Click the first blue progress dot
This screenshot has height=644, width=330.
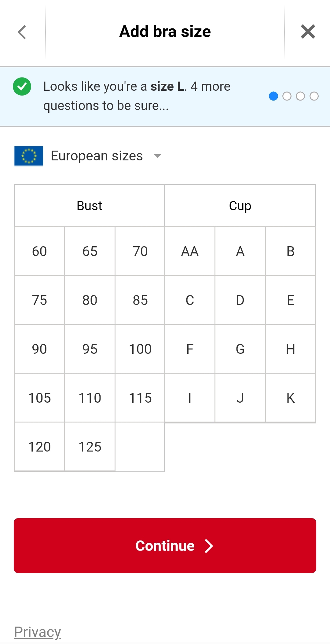(x=273, y=96)
